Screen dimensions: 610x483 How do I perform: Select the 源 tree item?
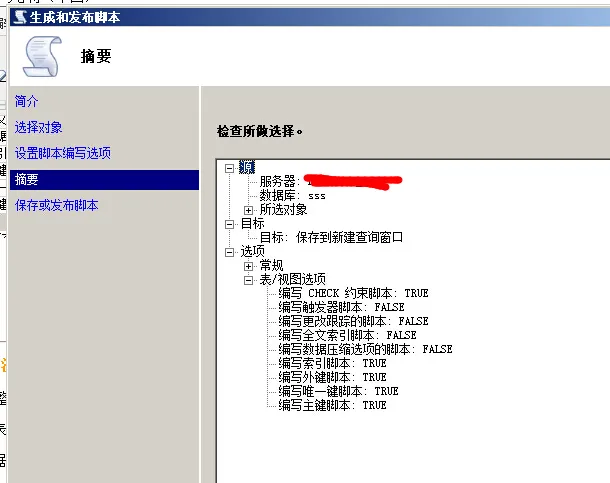pos(247,167)
